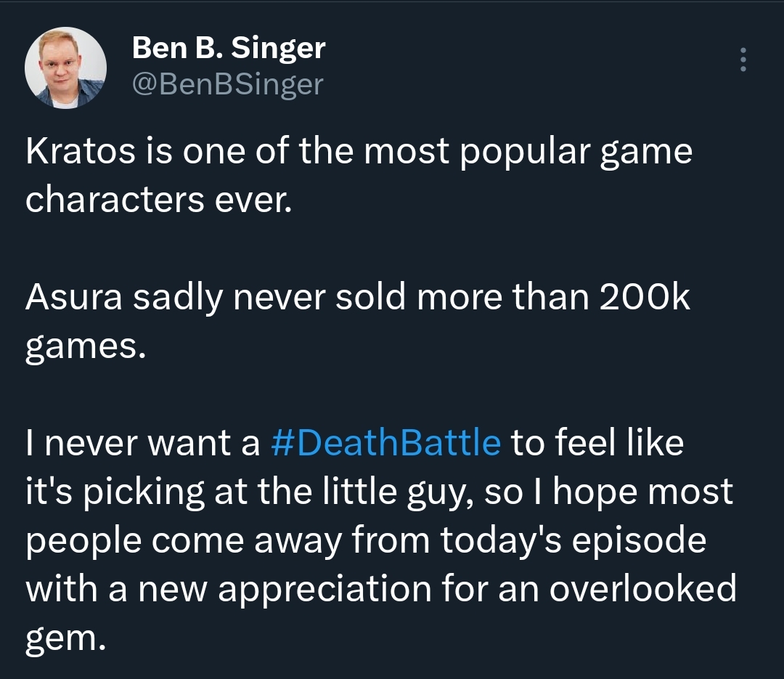Viewport: 784px width, 679px height.
Task: Click the phrase most popular game
Action: 518,153
